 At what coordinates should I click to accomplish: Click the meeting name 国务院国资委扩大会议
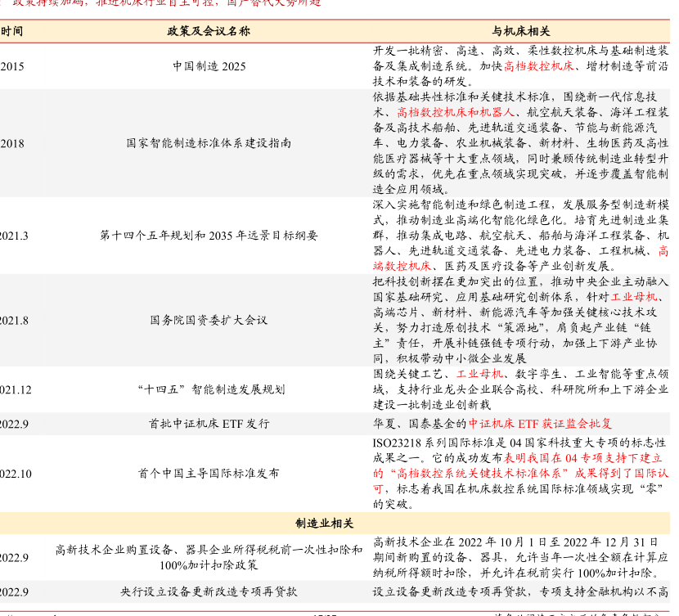click(209, 321)
